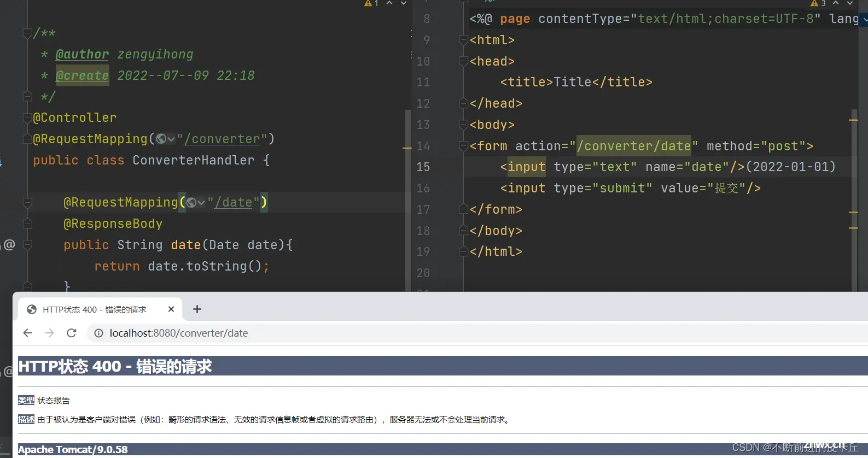Click the HTTP状态 400 error heading
The image size is (868, 458).
pos(115,366)
